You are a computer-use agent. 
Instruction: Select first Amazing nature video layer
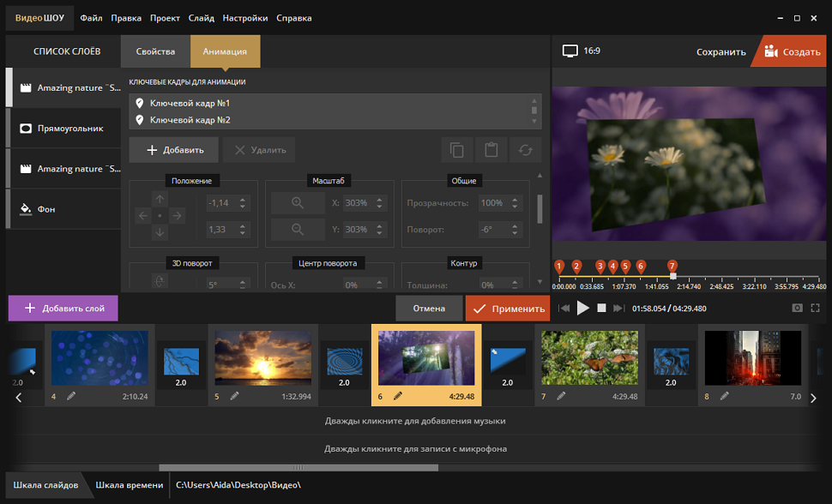pyautogui.click(x=63, y=88)
